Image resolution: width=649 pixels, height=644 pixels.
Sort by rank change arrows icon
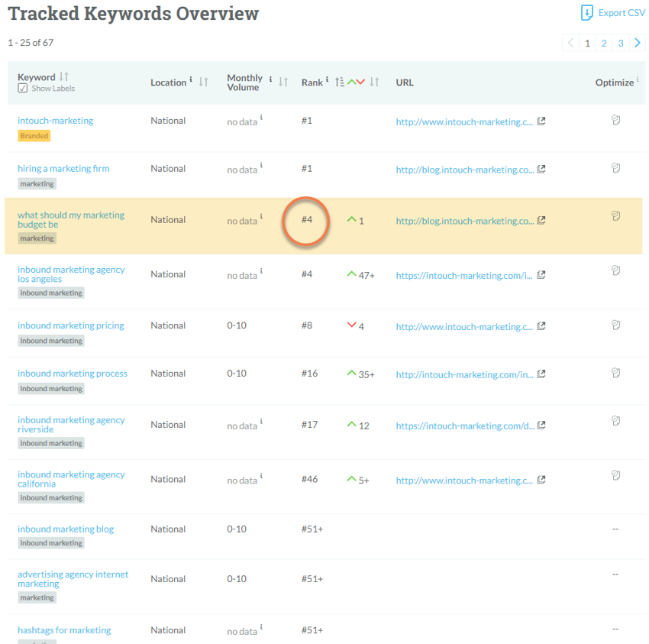tap(356, 82)
